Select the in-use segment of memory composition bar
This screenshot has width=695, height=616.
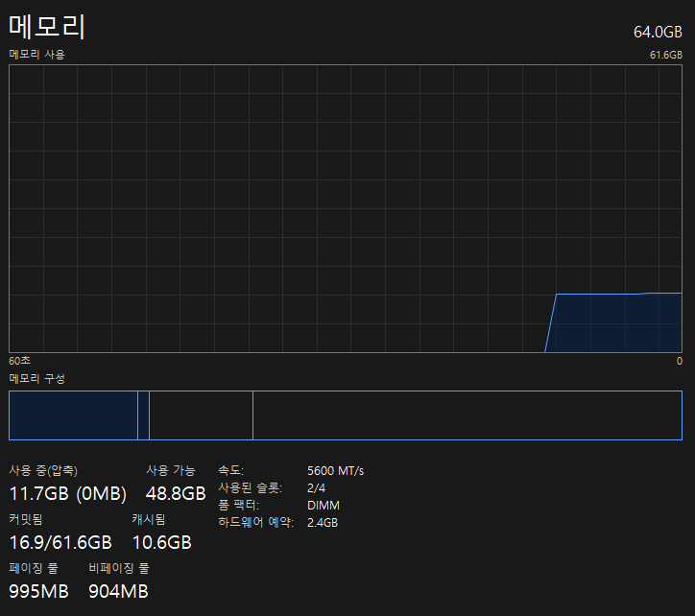click(x=73, y=415)
